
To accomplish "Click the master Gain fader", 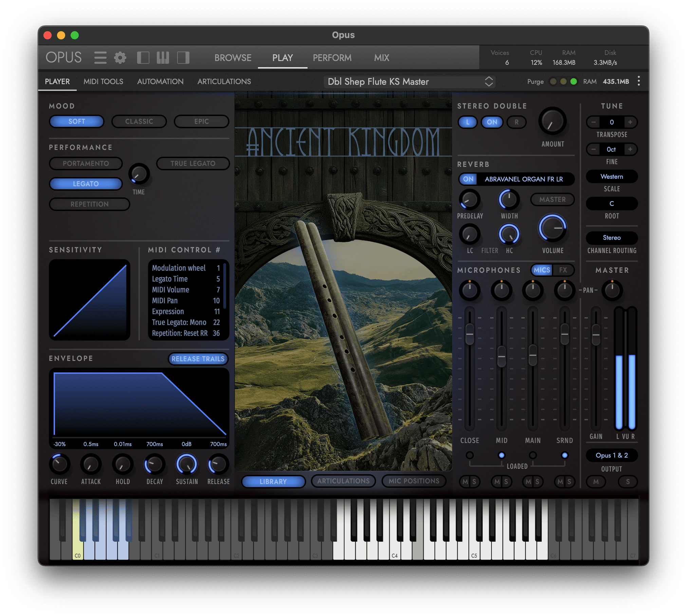I will tap(596, 335).
